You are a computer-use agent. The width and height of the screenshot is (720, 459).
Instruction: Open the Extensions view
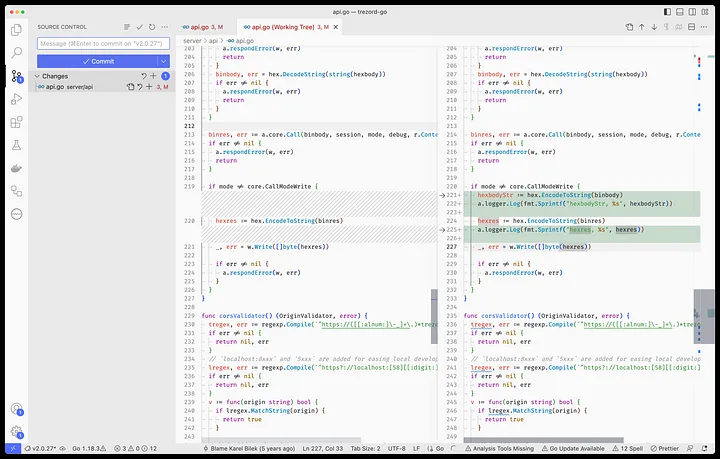pyautogui.click(x=17, y=122)
